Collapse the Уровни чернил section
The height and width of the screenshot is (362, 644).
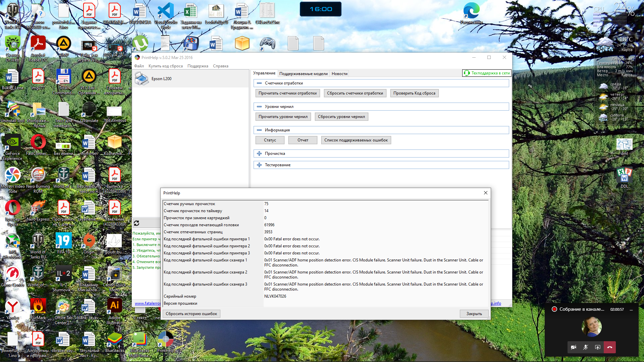pyautogui.click(x=259, y=107)
